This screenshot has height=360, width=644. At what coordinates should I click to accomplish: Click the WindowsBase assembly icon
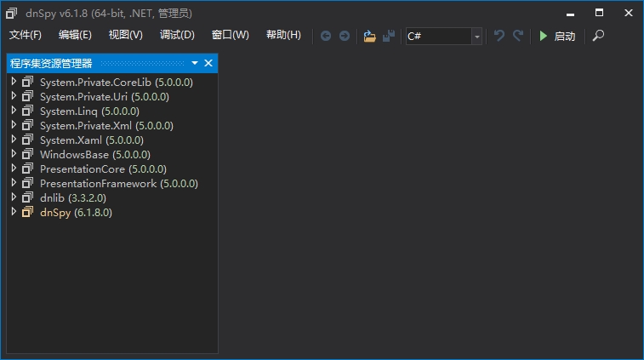click(27, 154)
